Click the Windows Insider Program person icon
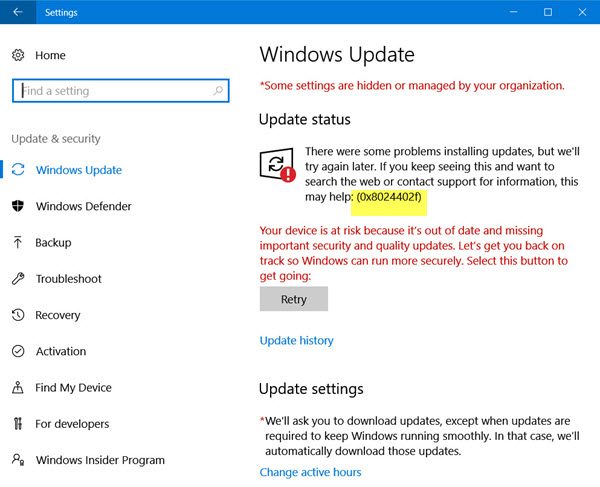This screenshot has width=600, height=487. [x=18, y=459]
